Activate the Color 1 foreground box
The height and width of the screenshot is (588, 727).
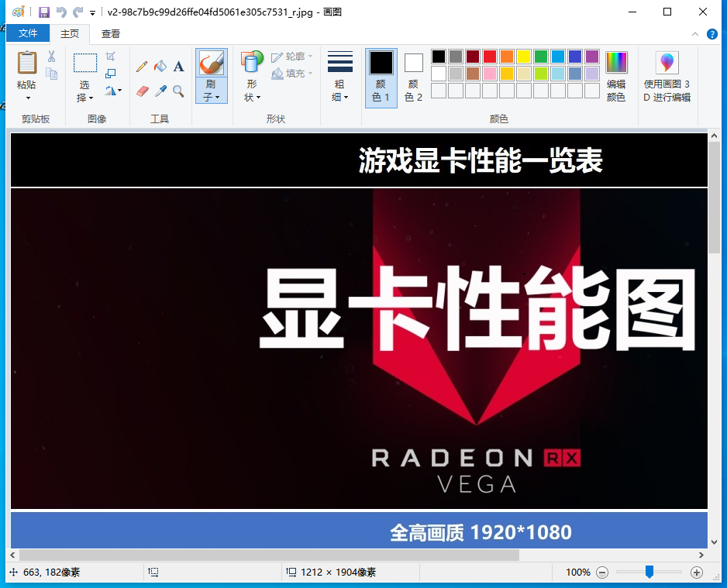[x=381, y=63]
